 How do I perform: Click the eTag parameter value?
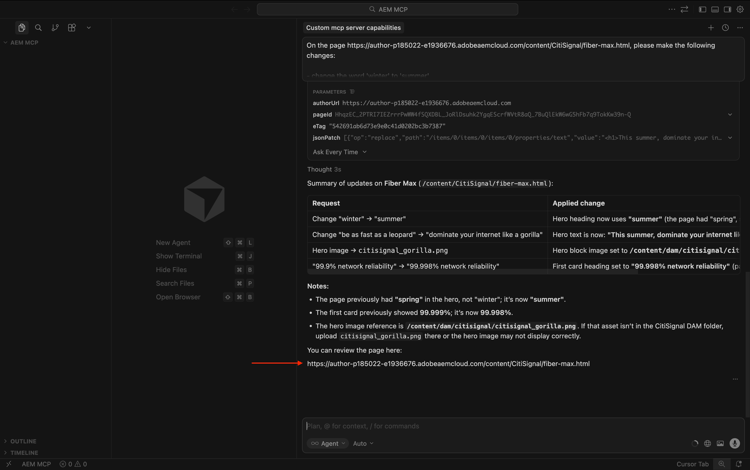387,126
